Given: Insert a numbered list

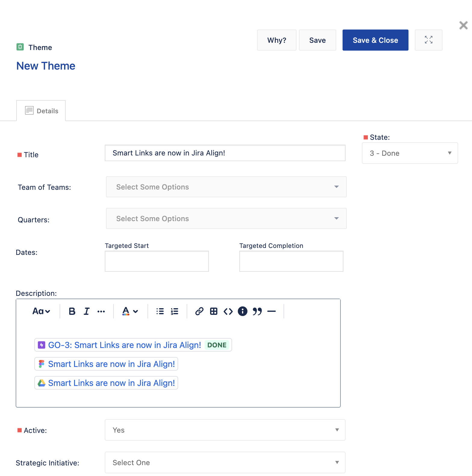Looking at the screenshot, I should [175, 311].
